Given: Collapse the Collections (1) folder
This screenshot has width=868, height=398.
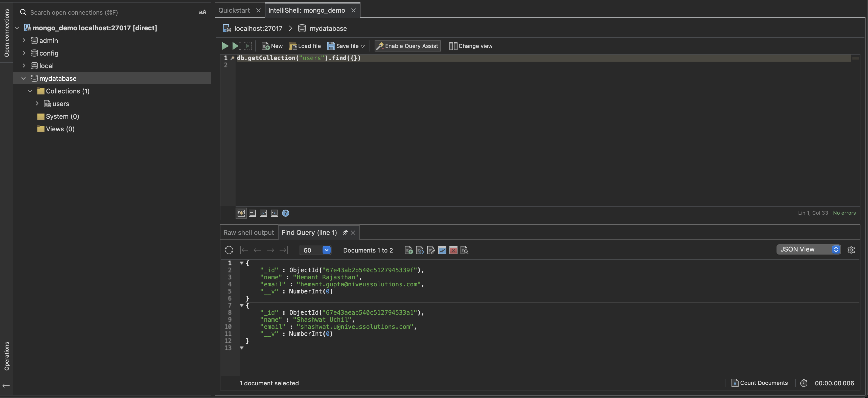Looking at the screenshot, I should pyautogui.click(x=30, y=91).
